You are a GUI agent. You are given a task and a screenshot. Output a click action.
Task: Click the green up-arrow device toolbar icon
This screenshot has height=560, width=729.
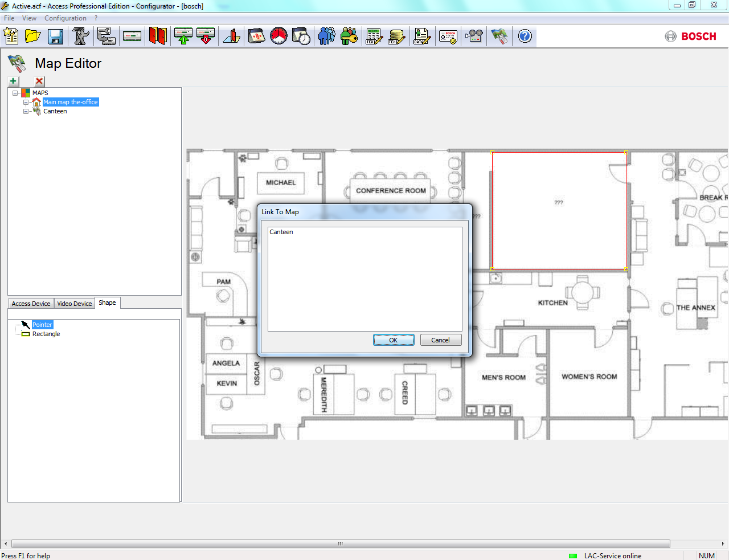pos(183,36)
